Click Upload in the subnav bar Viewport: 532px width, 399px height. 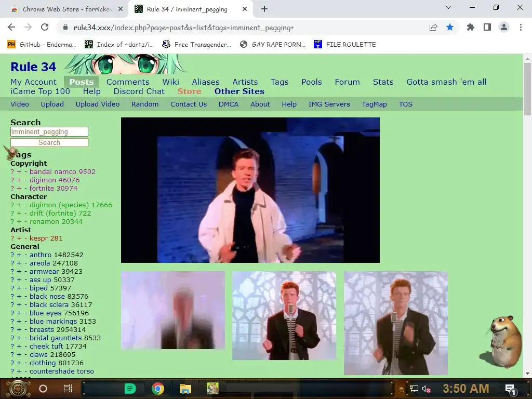[52, 104]
